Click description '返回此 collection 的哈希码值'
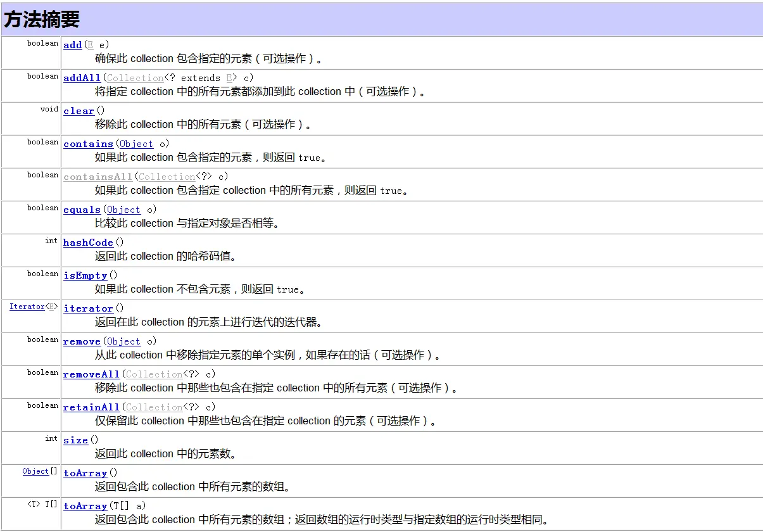 163,256
